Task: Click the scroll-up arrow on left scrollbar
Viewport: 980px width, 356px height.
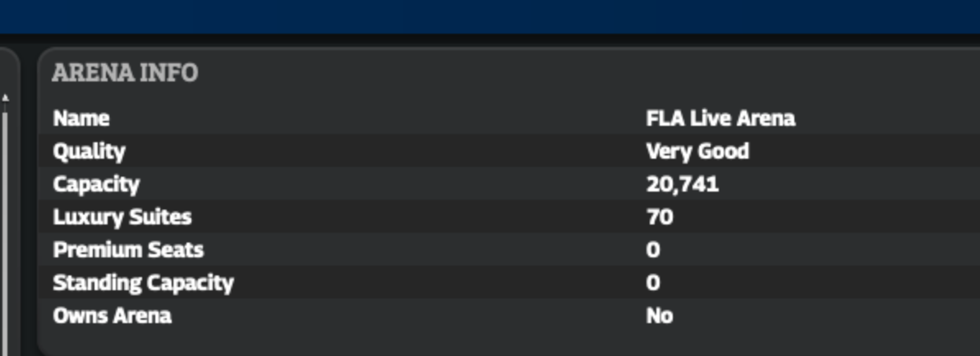Action: [x=5, y=98]
